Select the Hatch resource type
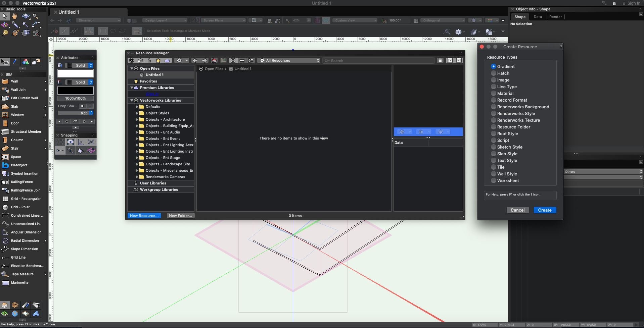Viewport: 644px width, 328px height. tap(493, 73)
